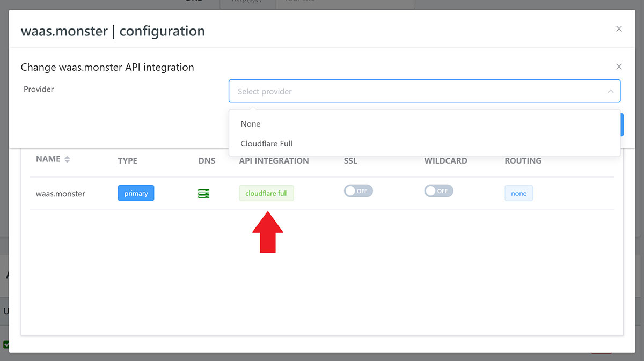Viewport: 644px width, 361px height.
Task: Click the API INTEGRATION column header
Action: (274, 161)
